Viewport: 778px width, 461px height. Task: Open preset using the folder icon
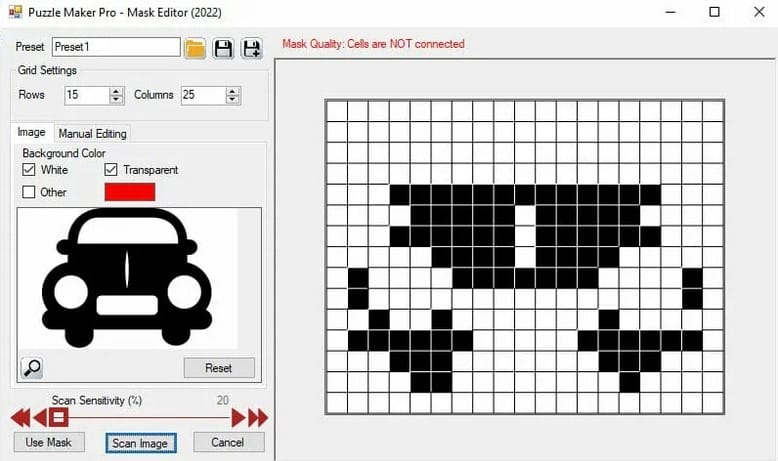[x=195, y=47]
